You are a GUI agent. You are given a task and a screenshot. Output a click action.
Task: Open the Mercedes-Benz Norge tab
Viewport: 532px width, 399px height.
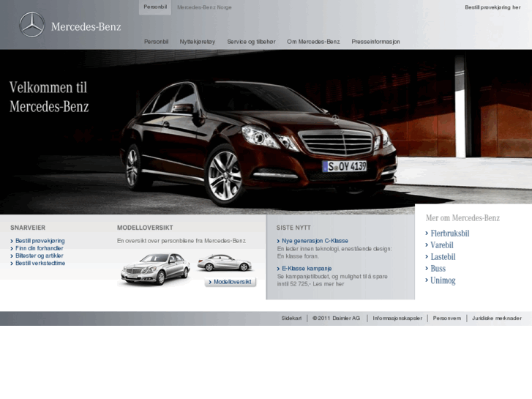click(x=204, y=7)
